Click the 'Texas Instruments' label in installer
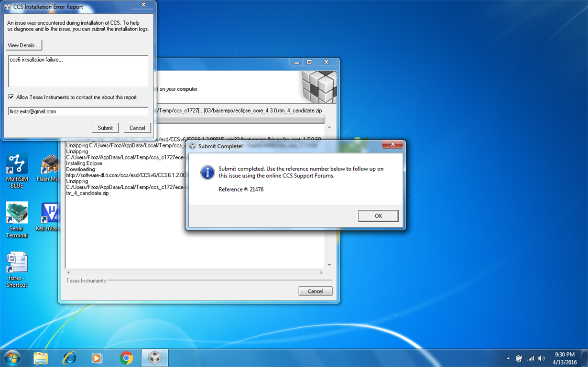This screenshot has width=588, height=367. click(x=86, y=281)
